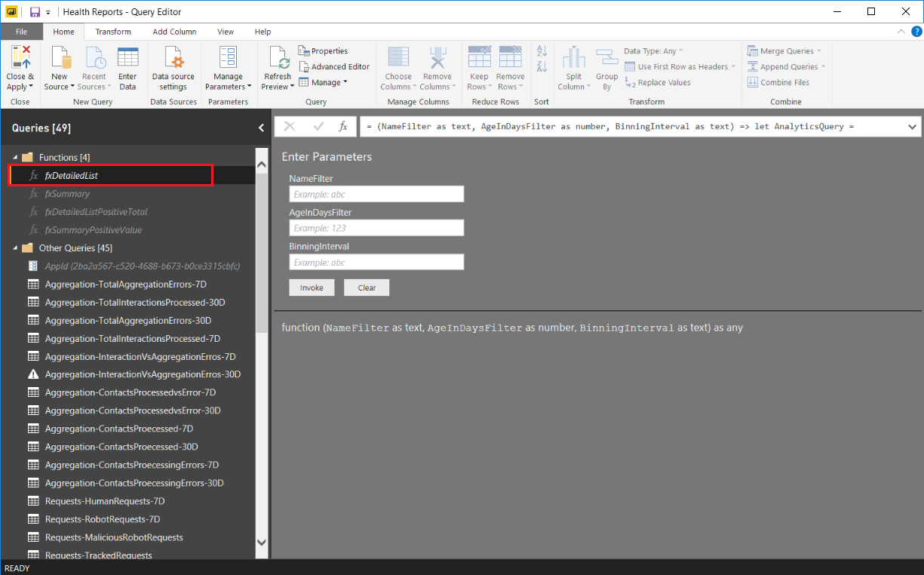The width and height of the screenshot is (924, 575).
Task: Open Data source settings
Action: [173, 68]
